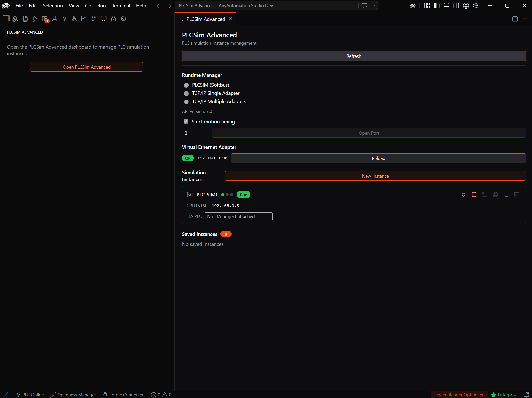Select the TCP/IP Single Adapter radio option
532x398 pixels.
coord(186,93)
